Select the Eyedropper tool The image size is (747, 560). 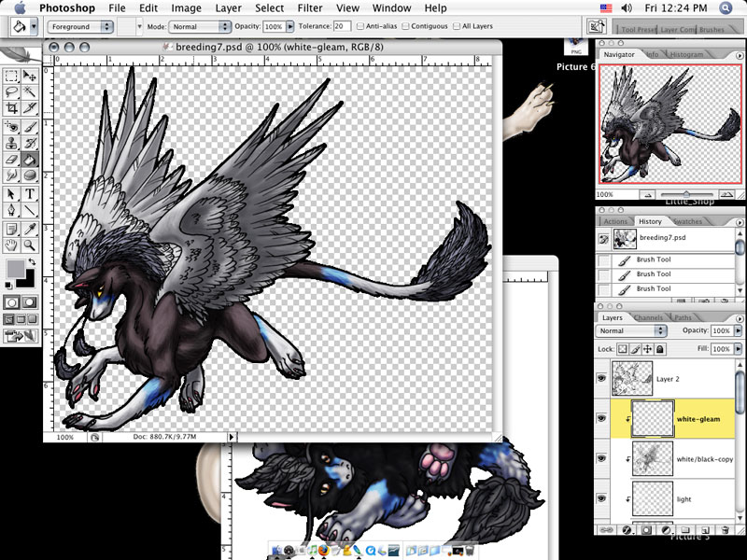(30, 229)
